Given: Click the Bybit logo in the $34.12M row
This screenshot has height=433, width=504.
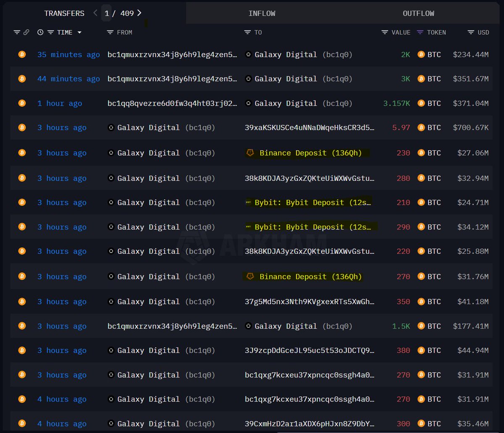Looking at the screenshot, I should pyautogui.click(x=249, y=227).
